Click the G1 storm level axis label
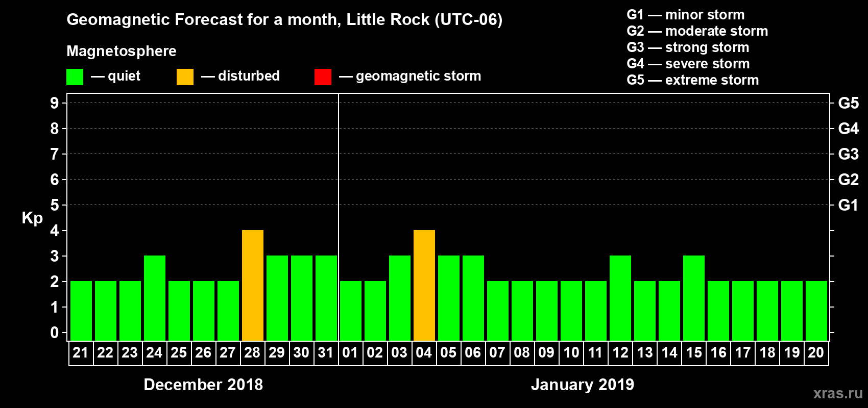 [849, 205]
